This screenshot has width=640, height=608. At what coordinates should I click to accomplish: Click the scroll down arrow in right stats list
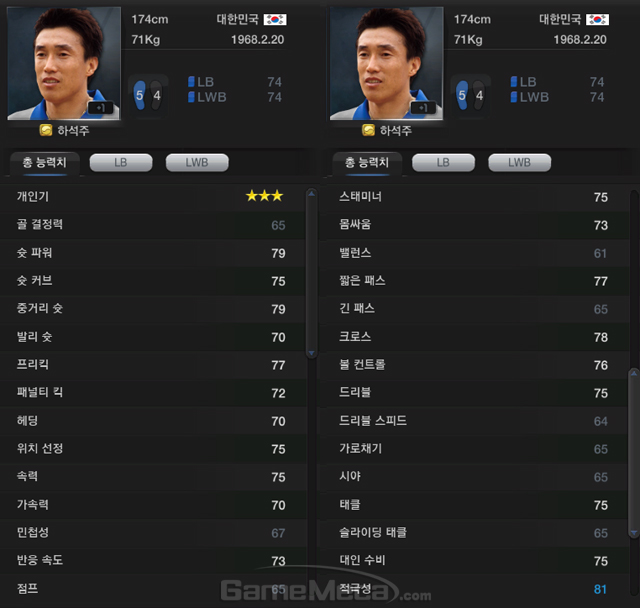[634, 533]
